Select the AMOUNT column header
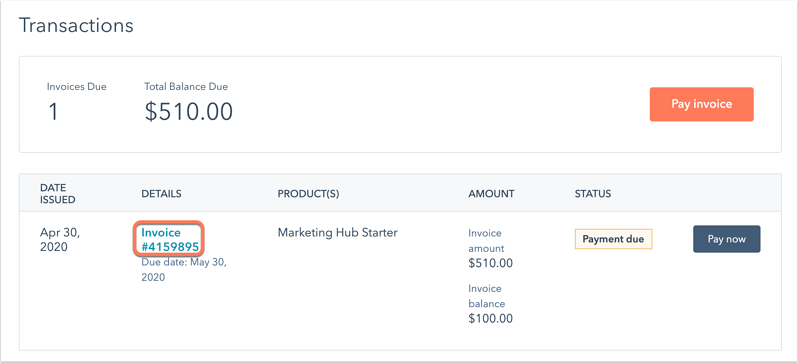The height and width of the screenshot is (363, 798). pyautogui.click(x=491, y=193)
